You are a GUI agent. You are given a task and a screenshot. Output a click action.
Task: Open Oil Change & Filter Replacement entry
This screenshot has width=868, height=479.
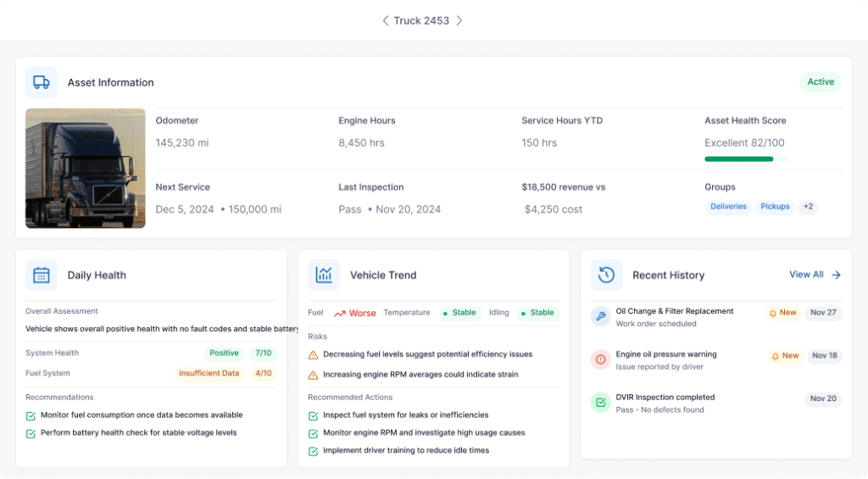(x=674, y=311)
